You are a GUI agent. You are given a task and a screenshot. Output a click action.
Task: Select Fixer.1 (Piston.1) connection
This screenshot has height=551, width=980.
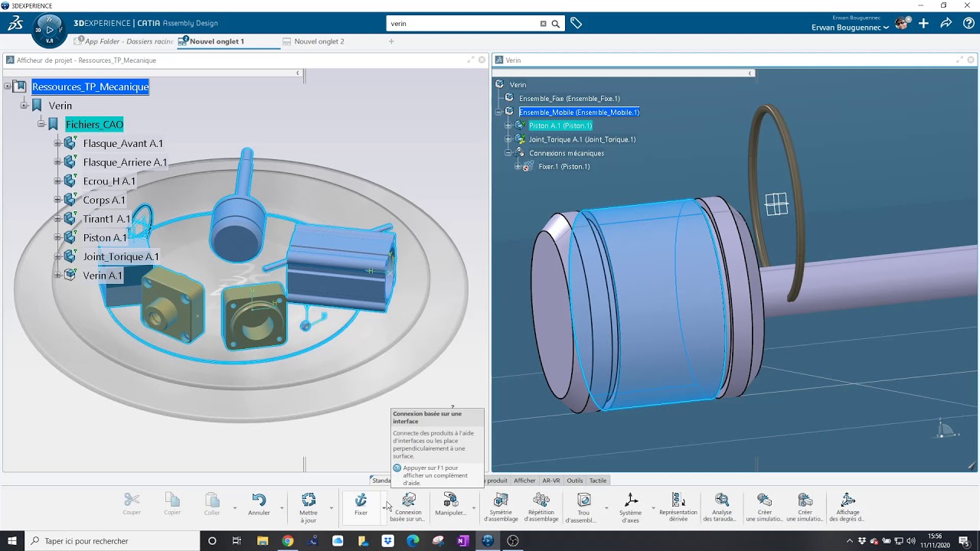(x=563, y=167)
